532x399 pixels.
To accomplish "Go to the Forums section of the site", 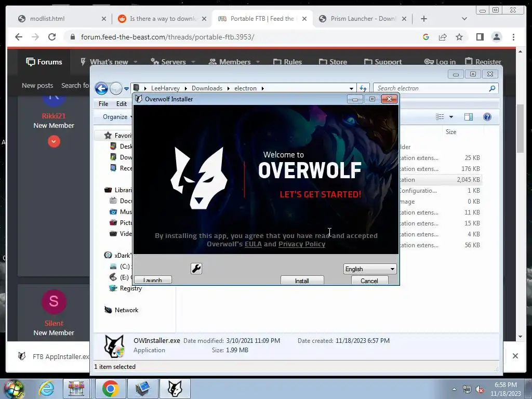I will (44, 62).
